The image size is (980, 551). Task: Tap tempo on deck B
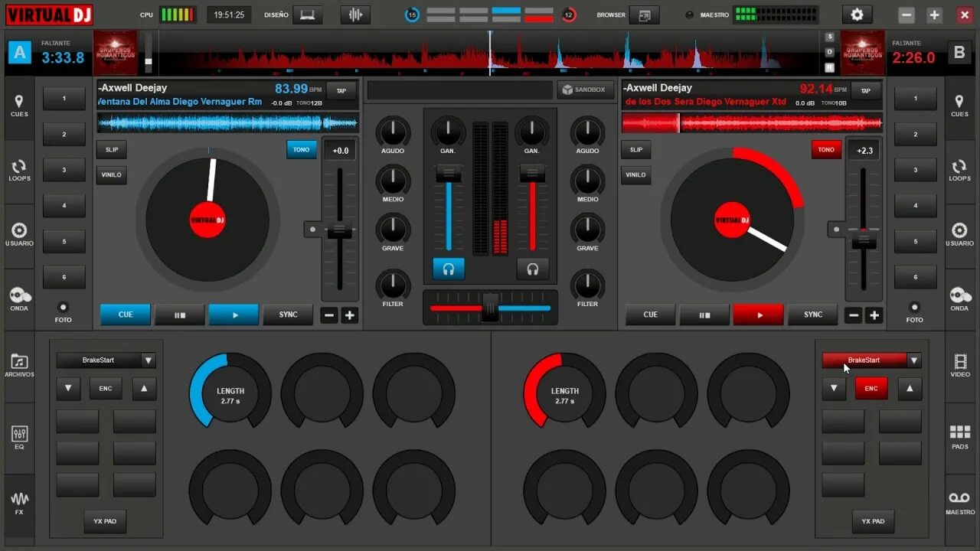[x=866, y=90]
